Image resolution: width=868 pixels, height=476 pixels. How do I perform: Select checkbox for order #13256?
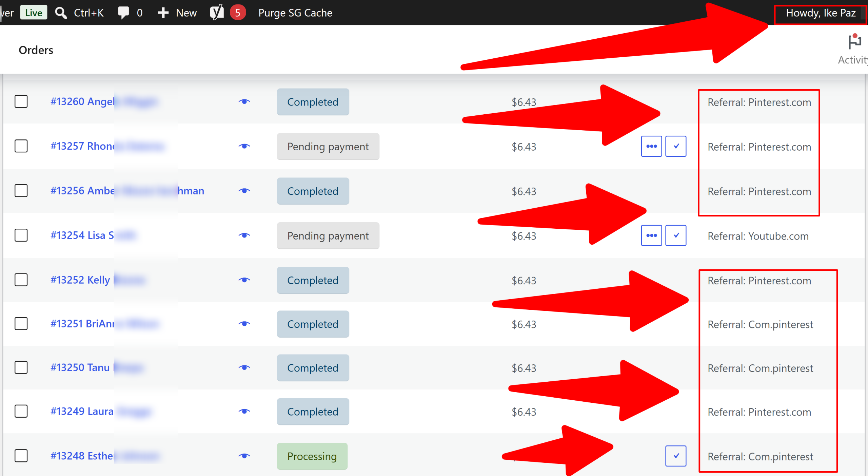point(21,191)
